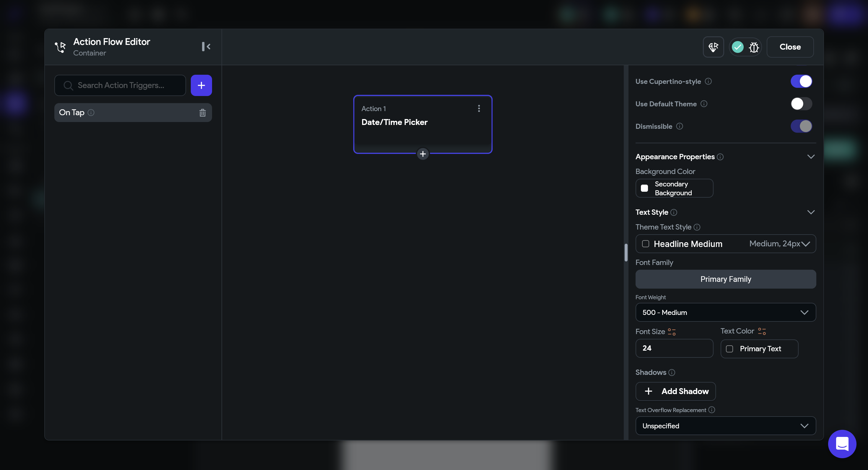Image resolution: width=868 pixels, height=470 pixels.
Task: Collapse the action triggers sidebar panel
Action: (x=206, y=47)
